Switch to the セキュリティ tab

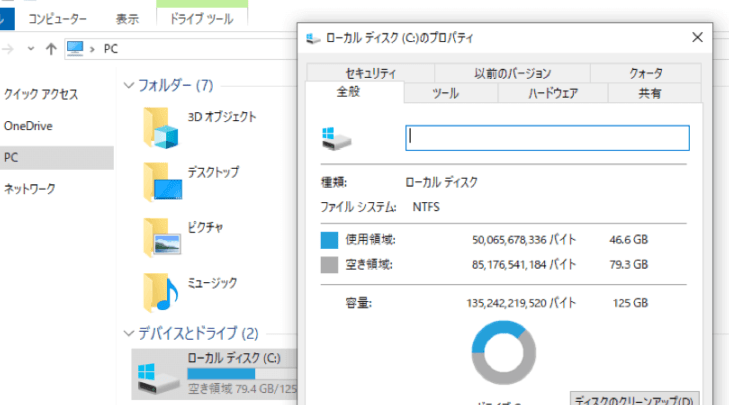coord(370,73)
